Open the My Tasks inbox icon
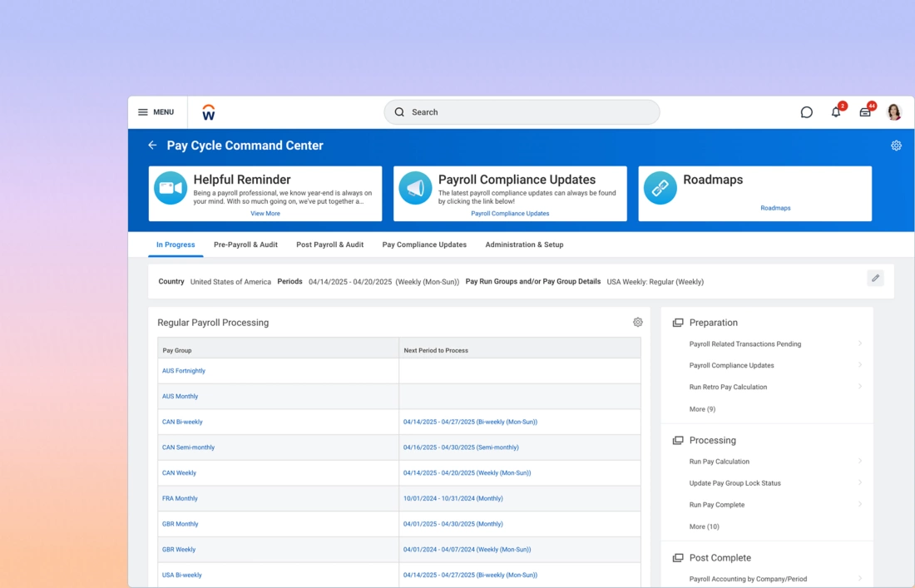 coord(865,112)
